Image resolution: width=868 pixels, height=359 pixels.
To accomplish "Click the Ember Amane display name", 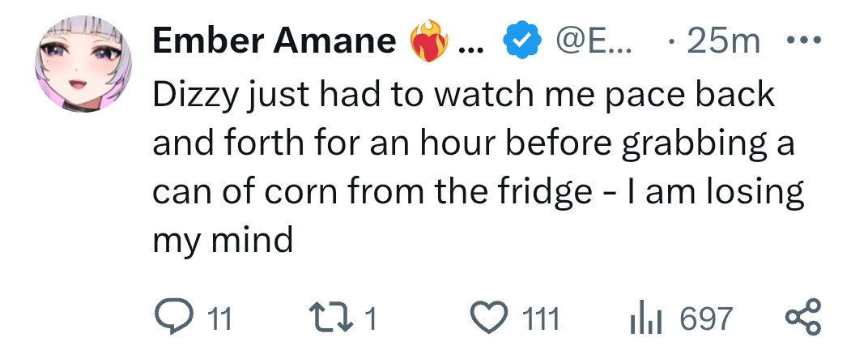I will pyautogui.click(x=274, y=41).
